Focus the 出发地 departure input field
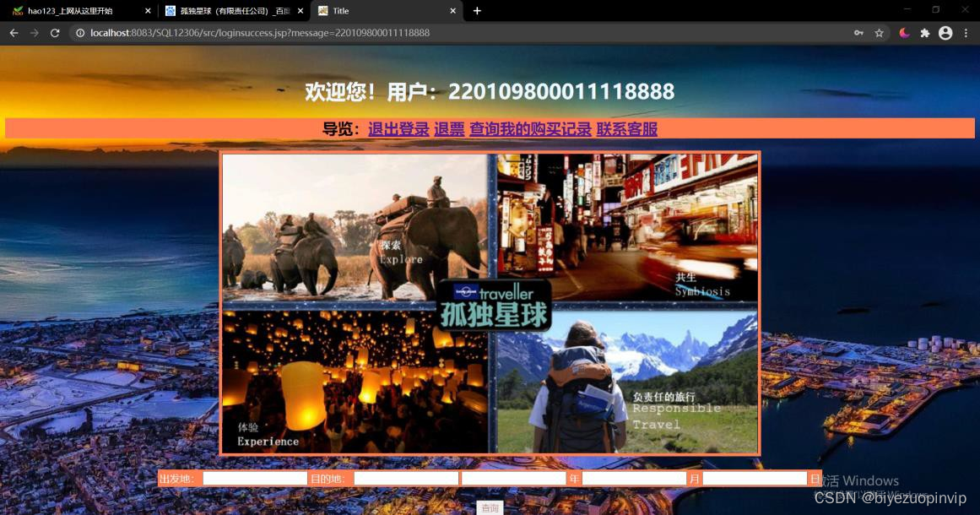Image resolution: width=980 pixels, height=515 pixels. tap(255, 479)
